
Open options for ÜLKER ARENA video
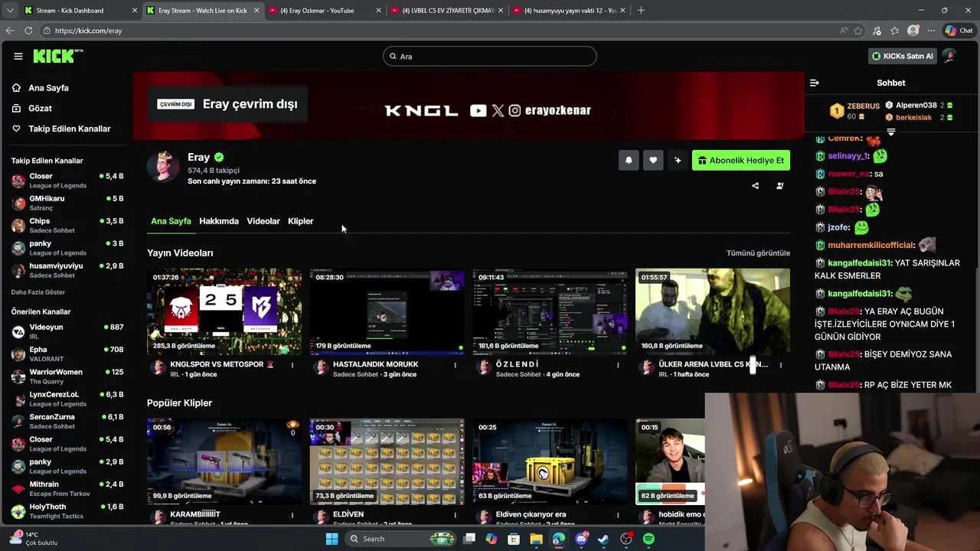click(781, 366)
